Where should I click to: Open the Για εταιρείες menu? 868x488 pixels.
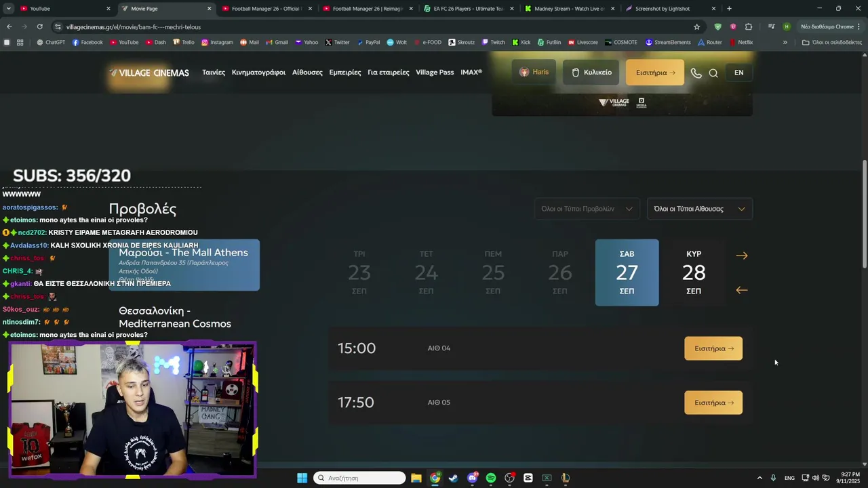pos(389,73)
